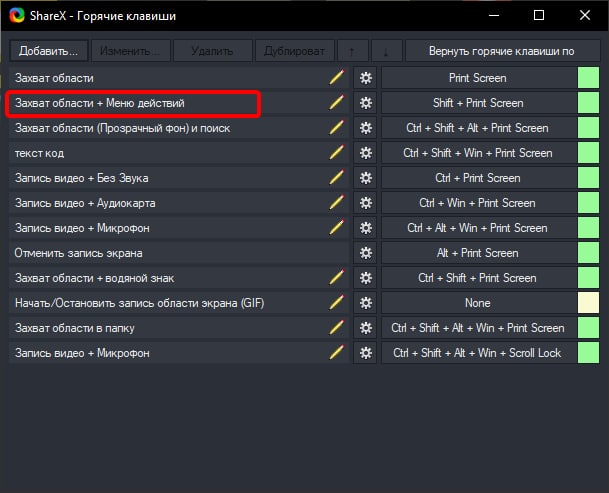This screenshot has height=493, width=609.
Task: Change Ctrl + Shift + Alt + Print Screen hotkey
Action: (x=478, y=128)
